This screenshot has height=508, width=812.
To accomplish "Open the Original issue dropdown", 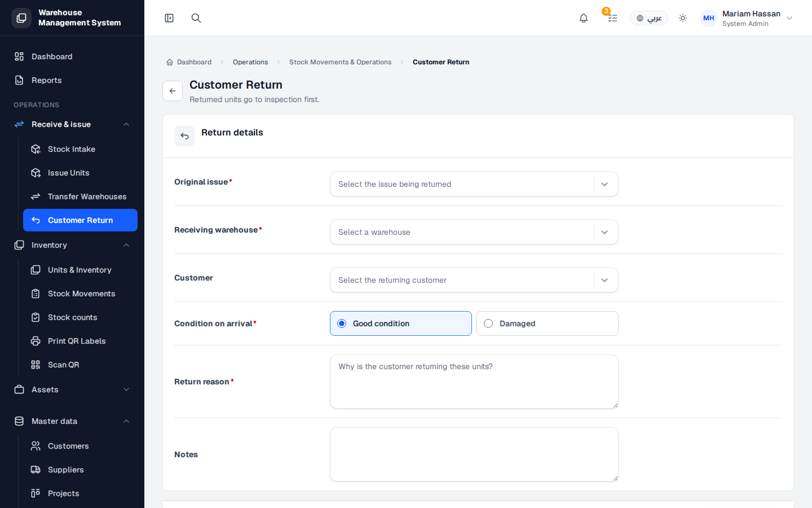I will (474, 184).
